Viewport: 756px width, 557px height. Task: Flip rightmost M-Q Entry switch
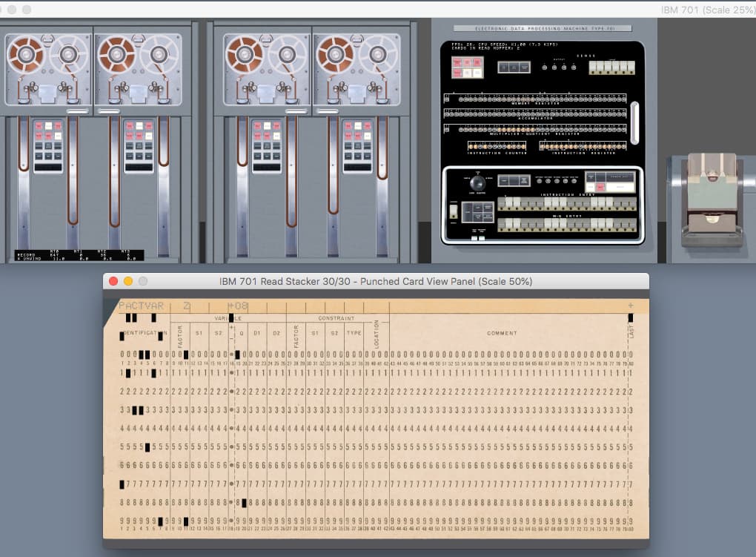point(632,225)
